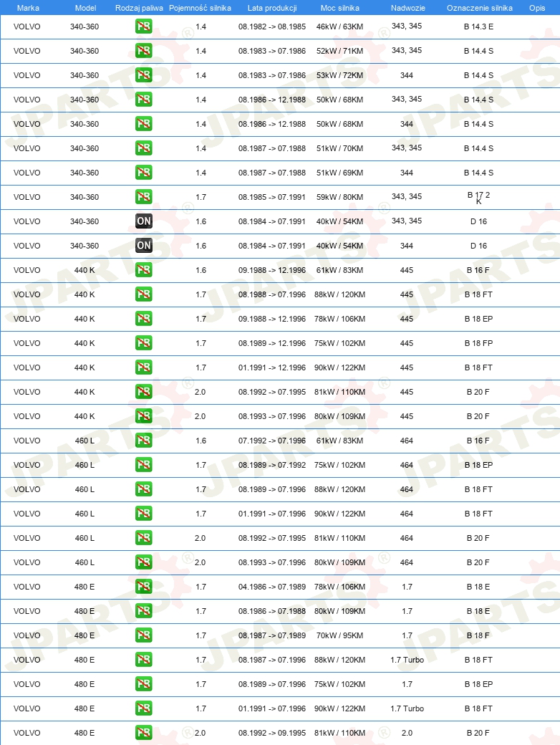
Task: Click the petrol icon for 440 K 88kW / 120KM
Action: (143, 294)
